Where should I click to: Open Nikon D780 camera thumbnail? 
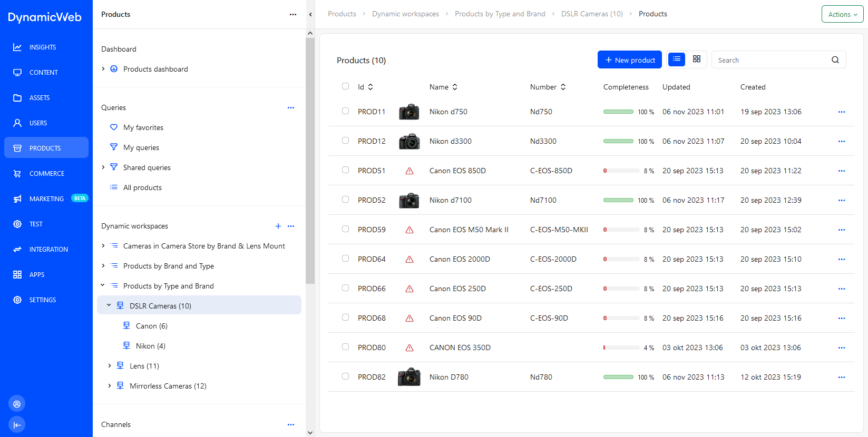tap(409, 377)
